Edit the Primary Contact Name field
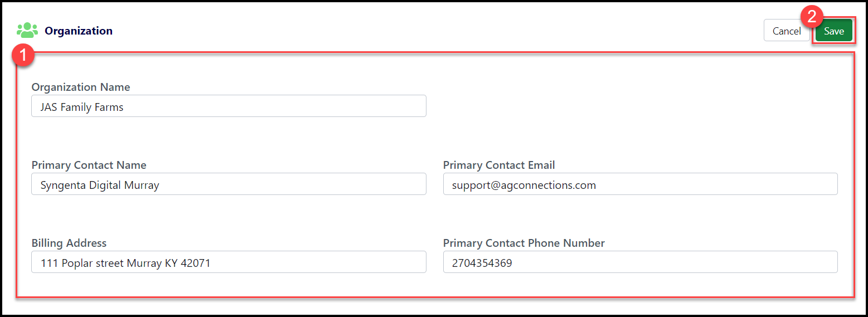Screen dimensions: 868x317 pos(229,184)
